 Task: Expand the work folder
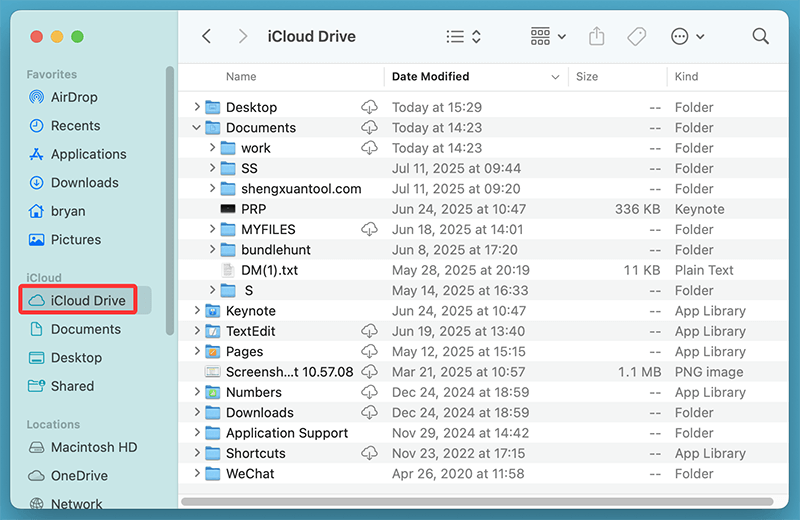point(212,148)
